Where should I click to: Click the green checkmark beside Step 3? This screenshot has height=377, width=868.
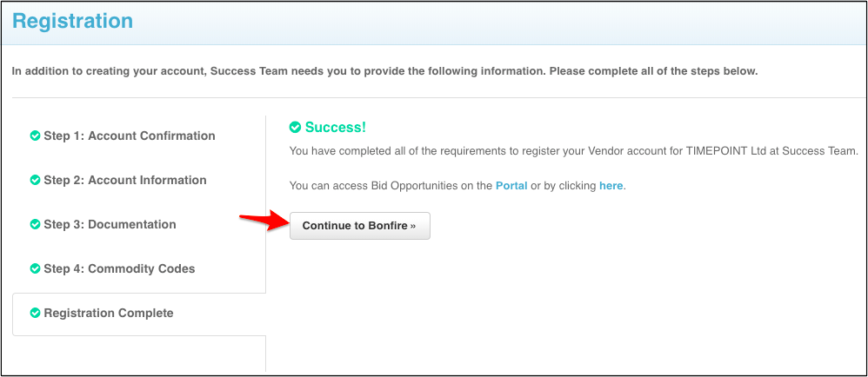coord(36,225)
